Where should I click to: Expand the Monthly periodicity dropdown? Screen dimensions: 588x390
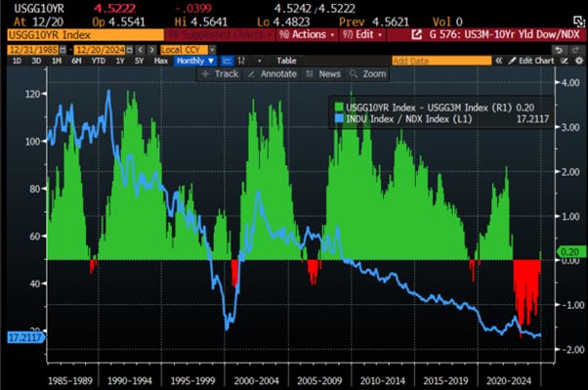point(195,61)
